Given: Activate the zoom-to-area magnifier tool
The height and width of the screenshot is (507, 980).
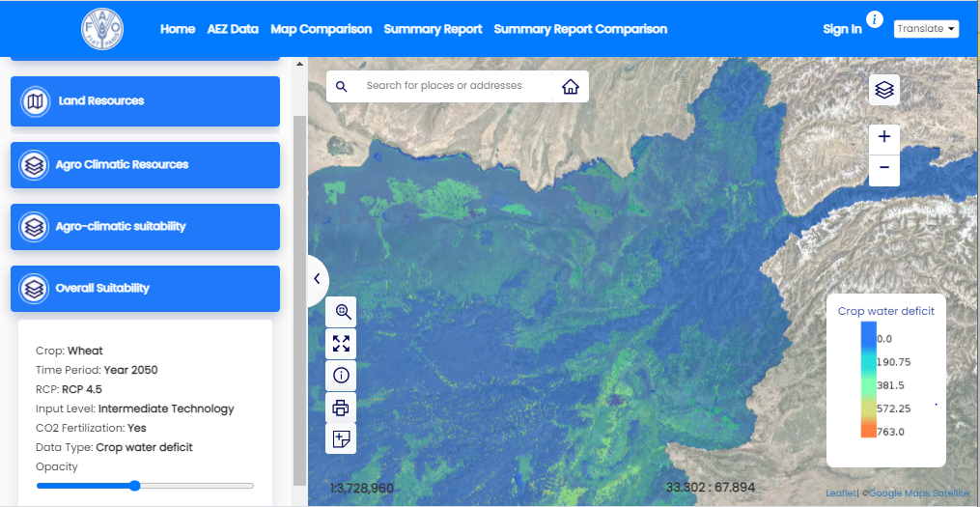Looking at the screenshot, I should [x=341, y=311].
